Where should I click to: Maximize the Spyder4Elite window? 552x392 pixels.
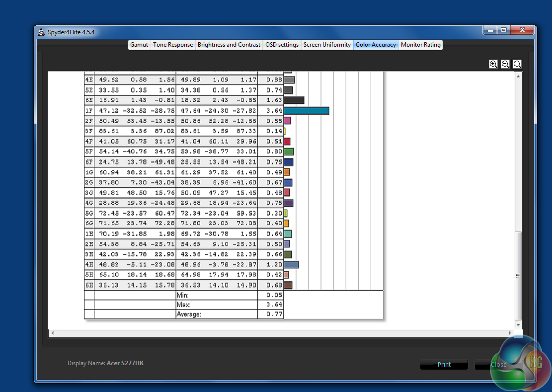point(504,30)
